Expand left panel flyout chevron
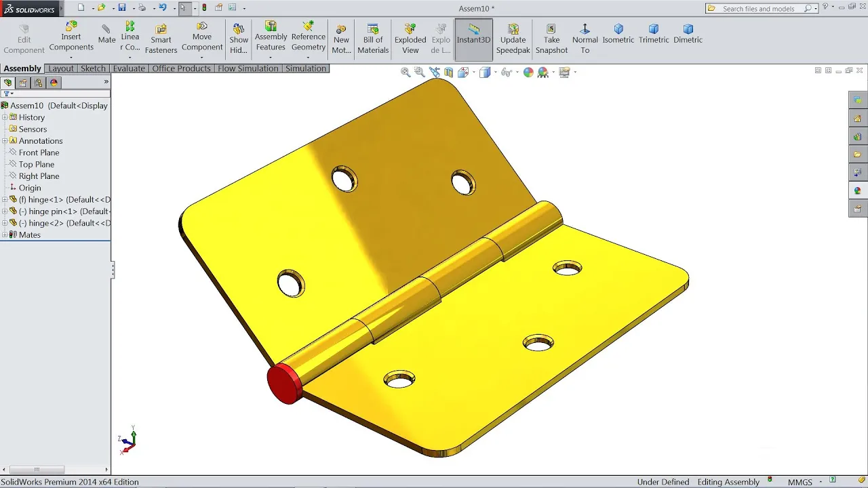This screenshot has width=868, height=488. point(106,82)
